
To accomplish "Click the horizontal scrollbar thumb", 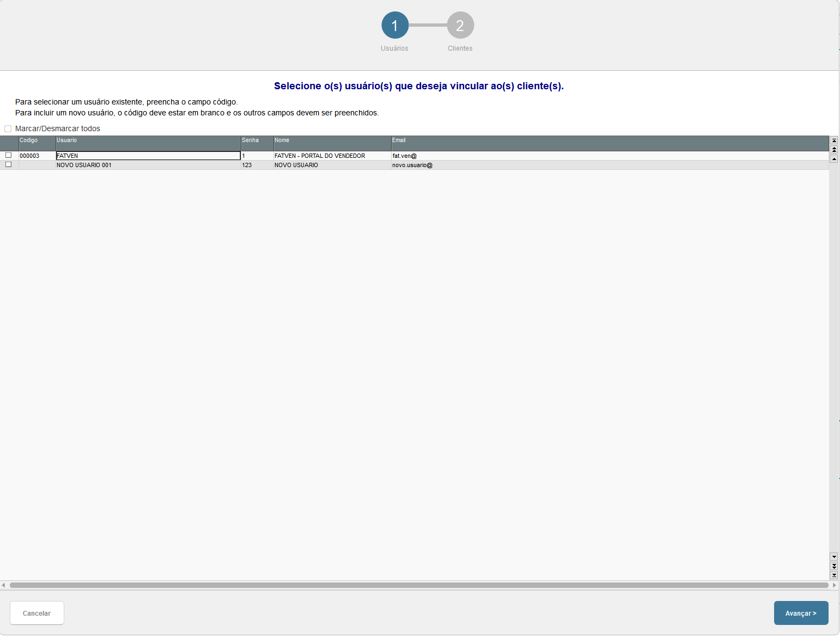I will tap(419, 585).
